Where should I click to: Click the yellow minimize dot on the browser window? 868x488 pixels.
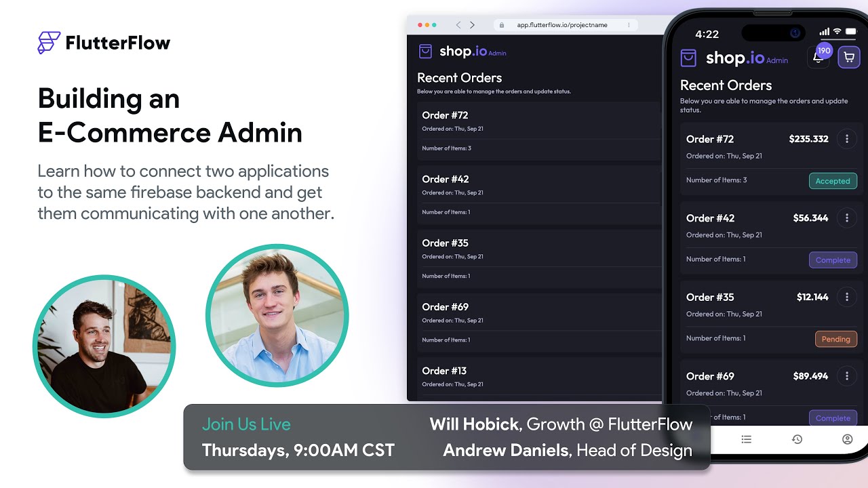427,25
